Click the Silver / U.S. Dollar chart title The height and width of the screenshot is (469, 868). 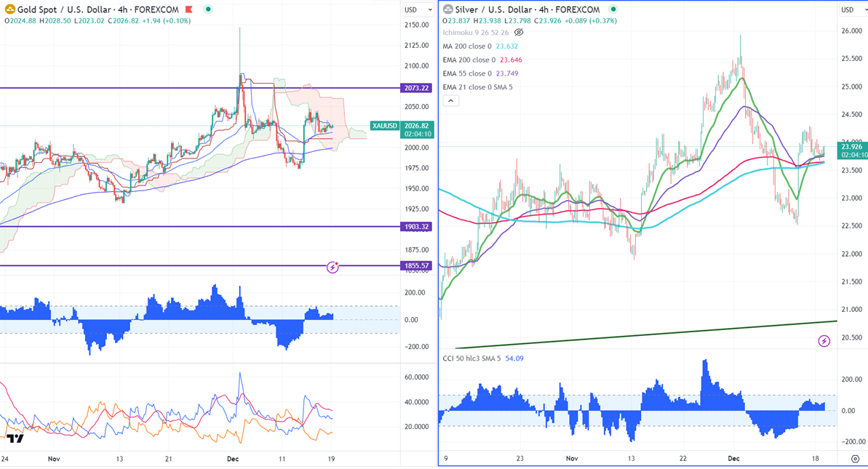tap(527, 9)
